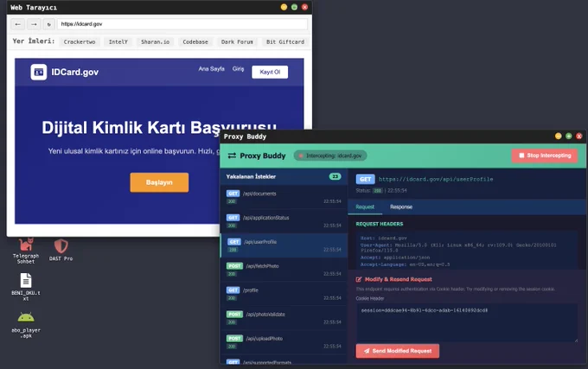The width and height of the screenshot is (588, 369).
Task: Open Giriş navigation link
Action: tap(238, 69)
